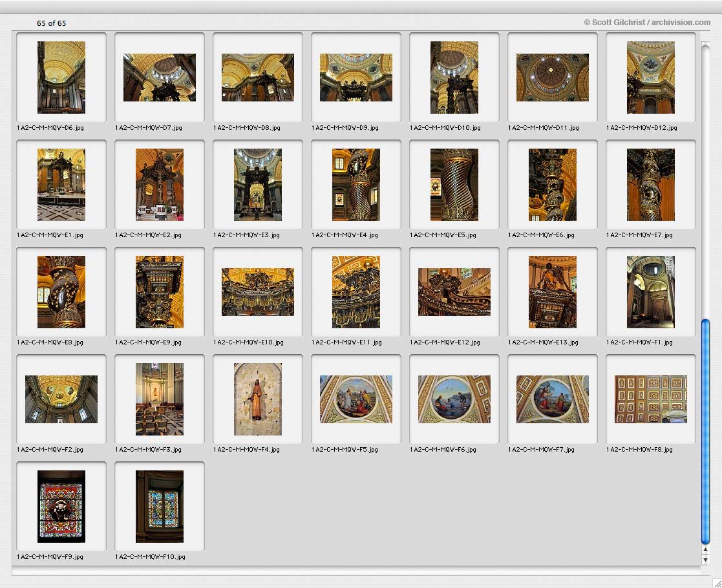Click filename label 1A2-C-M-MQW-D6.jpg
This screenshot has width=722, height=588.
pyautogui.click(x=50, y=128)
